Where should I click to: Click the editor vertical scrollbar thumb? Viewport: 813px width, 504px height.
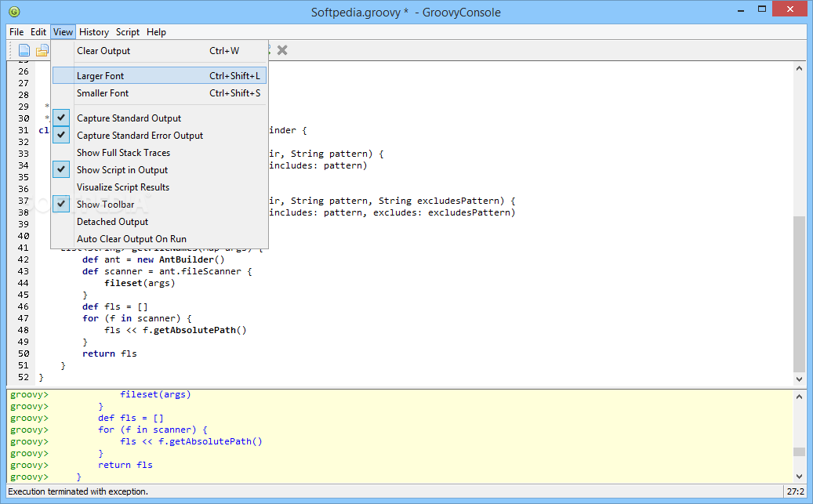pyautogui.click(x=799, y=294)
